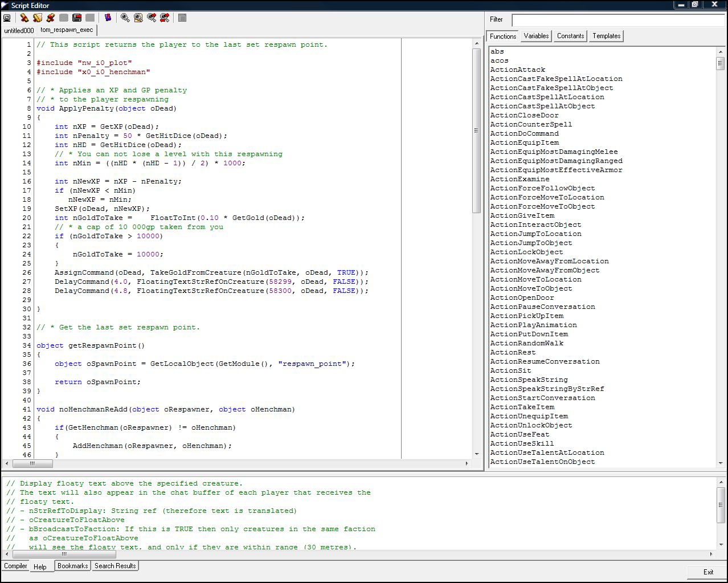The width and height of the screenshot is (728, 583).
Task: Click help pane horizontal scroll right arrow
Action: 711,554
